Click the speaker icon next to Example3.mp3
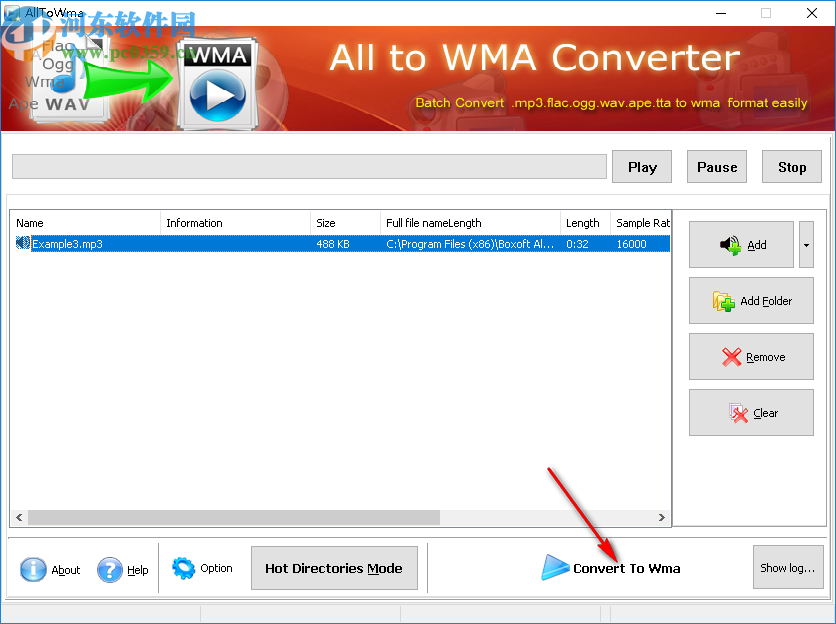 pyautogui.click(x=22, y=243)
